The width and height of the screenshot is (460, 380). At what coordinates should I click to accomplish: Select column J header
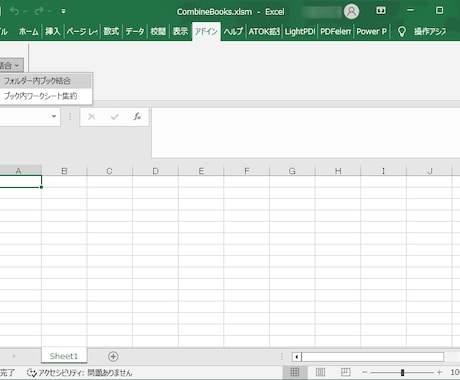coord(429,171)
